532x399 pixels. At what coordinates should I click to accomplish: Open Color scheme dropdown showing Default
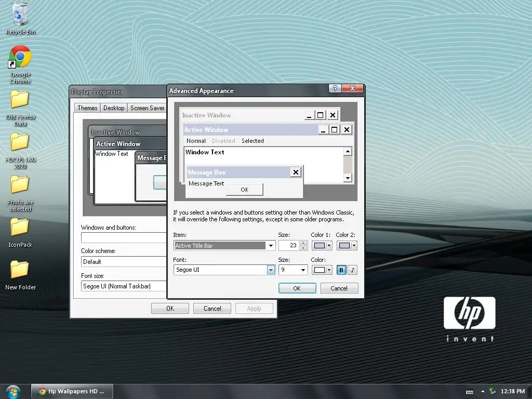124,262
